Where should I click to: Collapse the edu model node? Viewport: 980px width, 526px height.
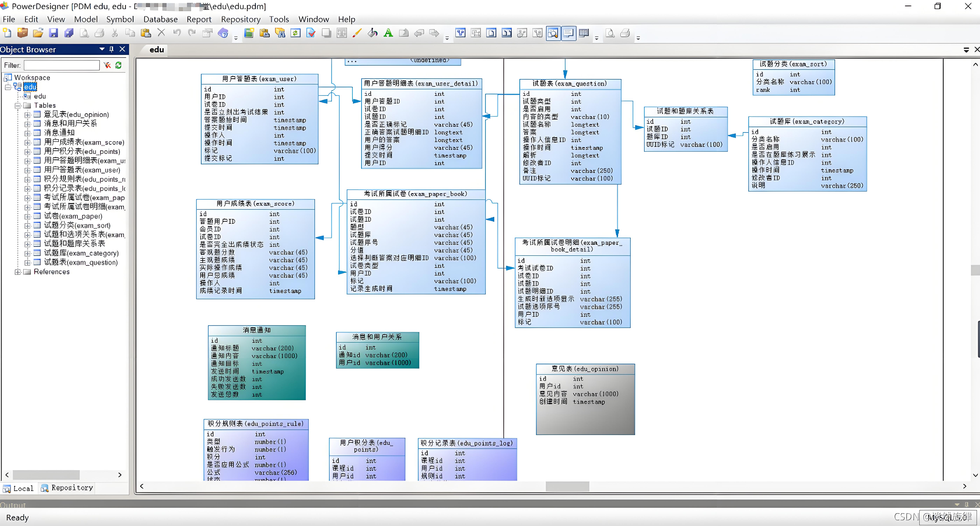click(8, 87)
